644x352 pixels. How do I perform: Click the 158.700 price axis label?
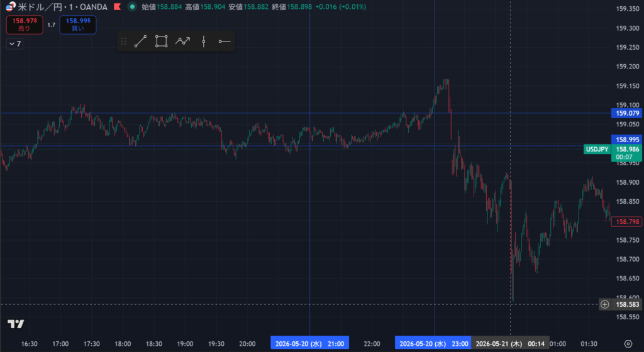coord(628,259)
